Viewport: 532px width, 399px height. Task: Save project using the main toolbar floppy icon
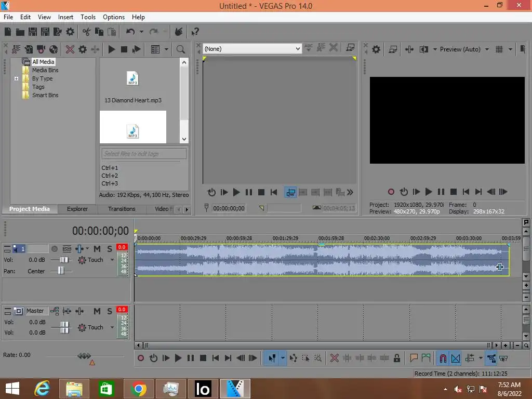[x=33, y=32]
